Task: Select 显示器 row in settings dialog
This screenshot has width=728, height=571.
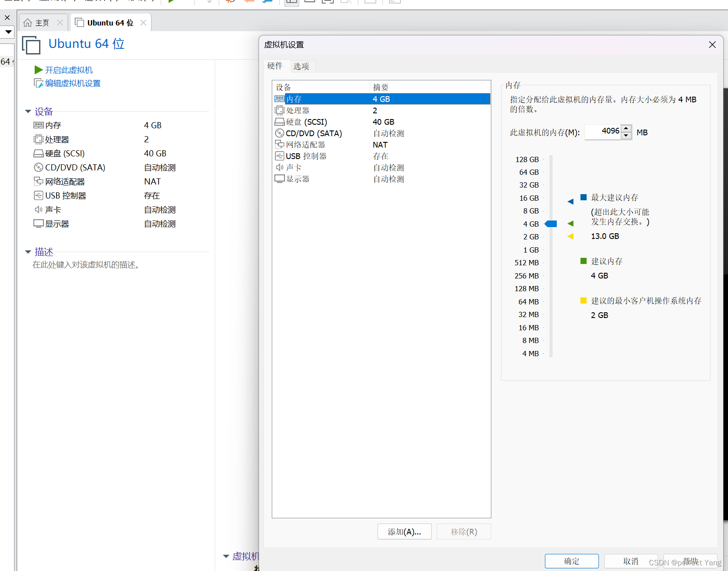Action: 382,179
